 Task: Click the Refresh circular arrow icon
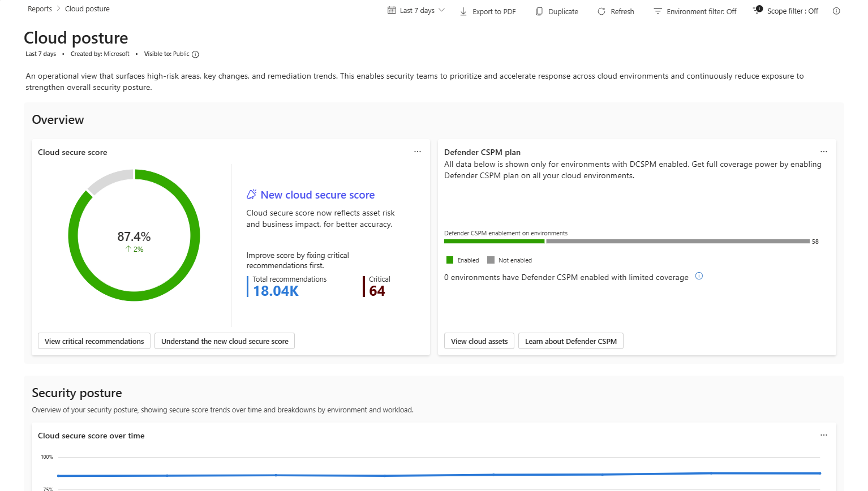click(x=601, y=11)
